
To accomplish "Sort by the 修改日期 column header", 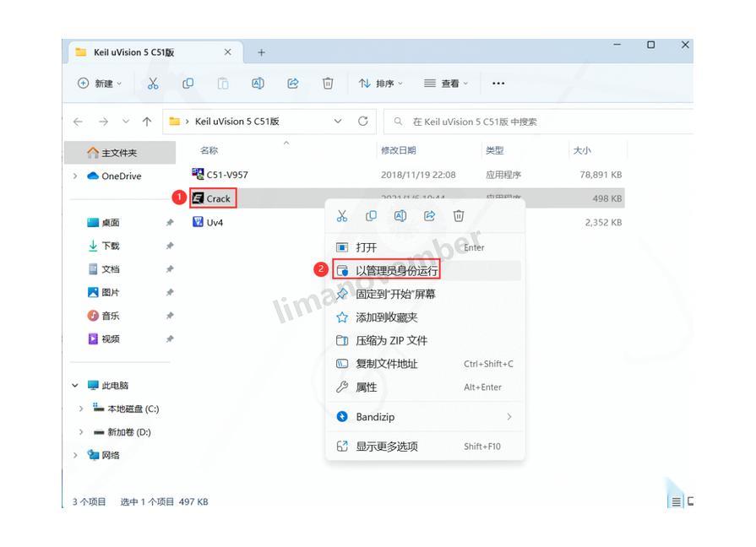I will [398, 150].
